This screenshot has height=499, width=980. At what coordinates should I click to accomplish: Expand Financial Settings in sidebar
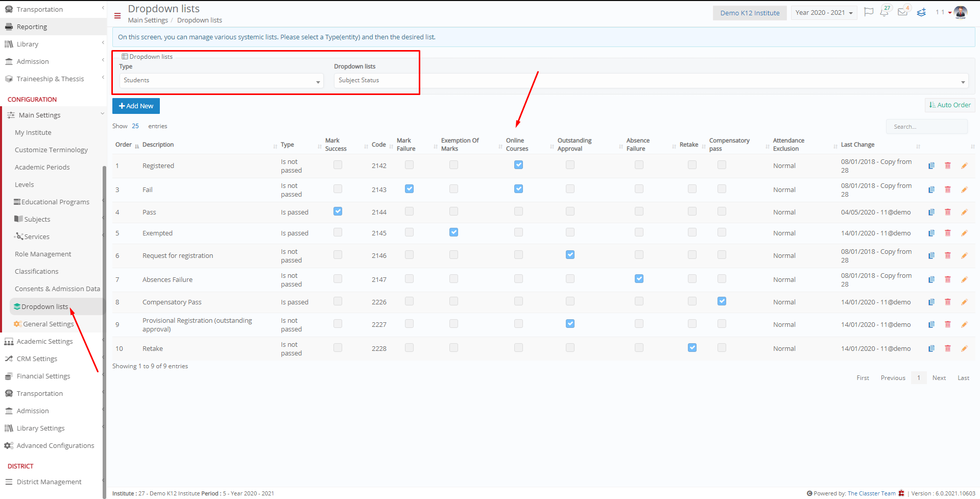53,376
